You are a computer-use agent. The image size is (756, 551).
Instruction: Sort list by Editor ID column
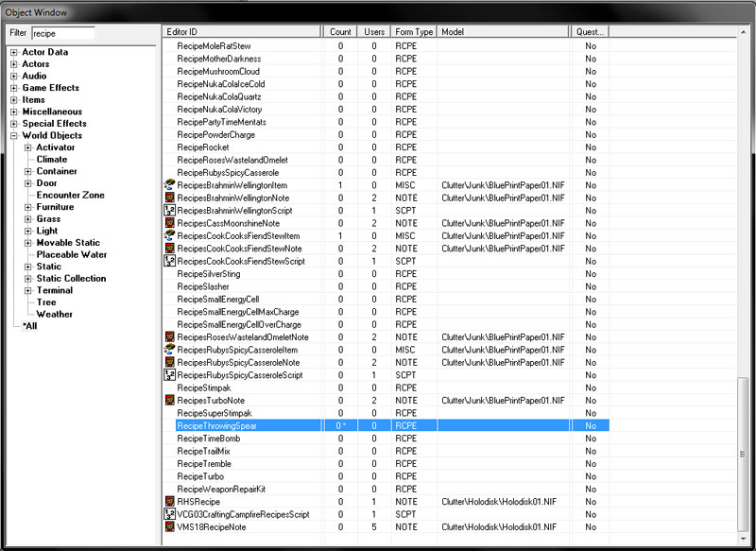pyautogui.click(x=242, y=32)
